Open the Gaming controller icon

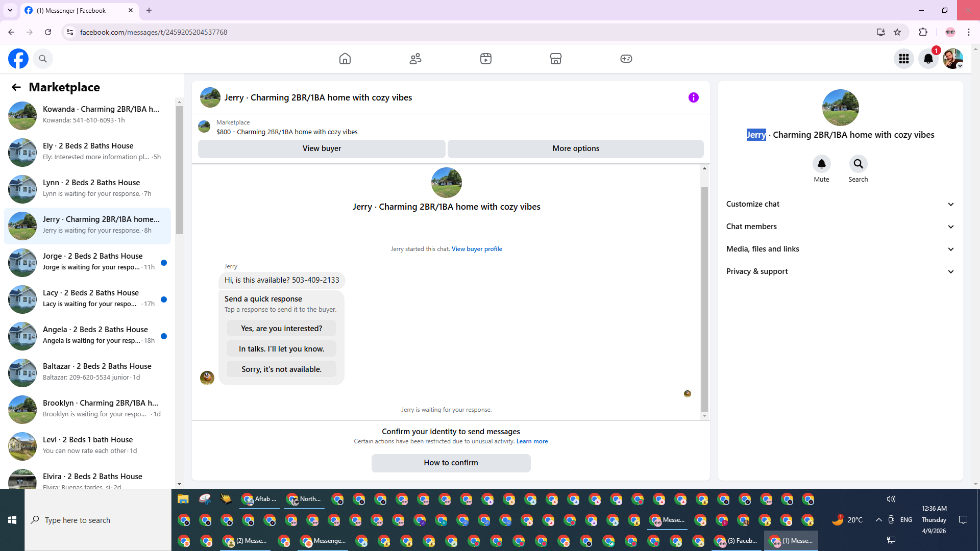[626, 59]
